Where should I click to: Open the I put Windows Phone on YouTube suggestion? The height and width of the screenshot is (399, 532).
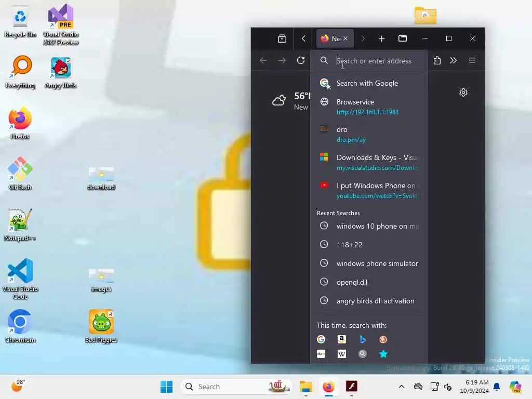pyautogui.click(x=368, y=190)
